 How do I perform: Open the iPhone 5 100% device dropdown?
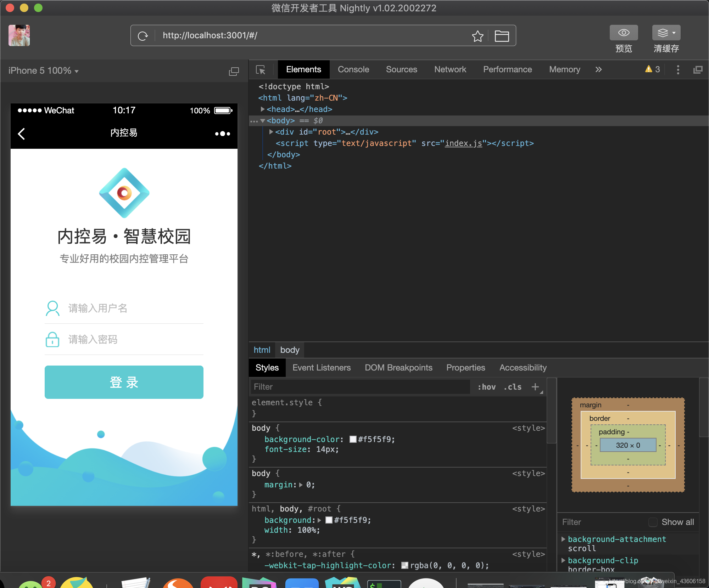click(43, 70)
